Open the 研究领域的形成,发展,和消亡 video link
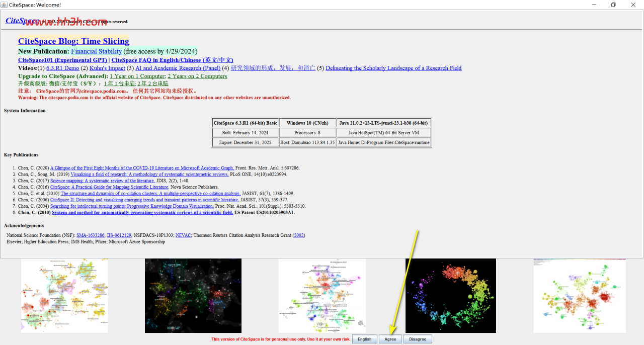 coord(273,68)
